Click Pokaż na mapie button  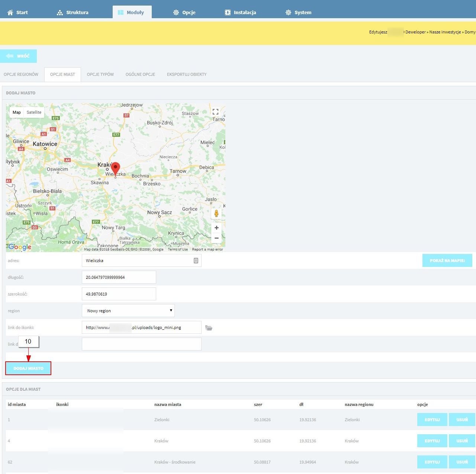pyautogui.click(x=447, y=261)
